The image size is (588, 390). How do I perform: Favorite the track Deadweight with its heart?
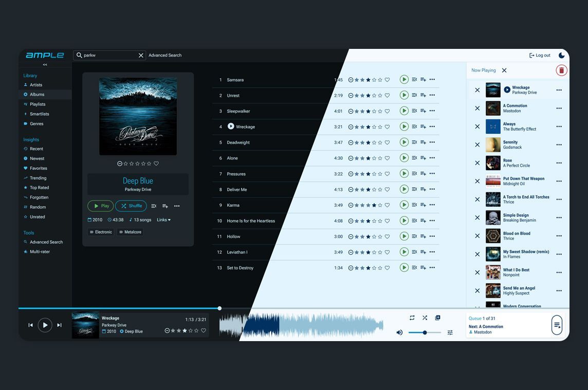pyautogui.click(x=388, y=143)
